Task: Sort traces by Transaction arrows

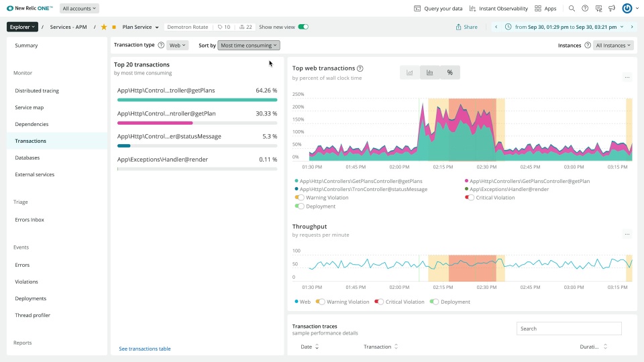Action: [x=396, y=347]
